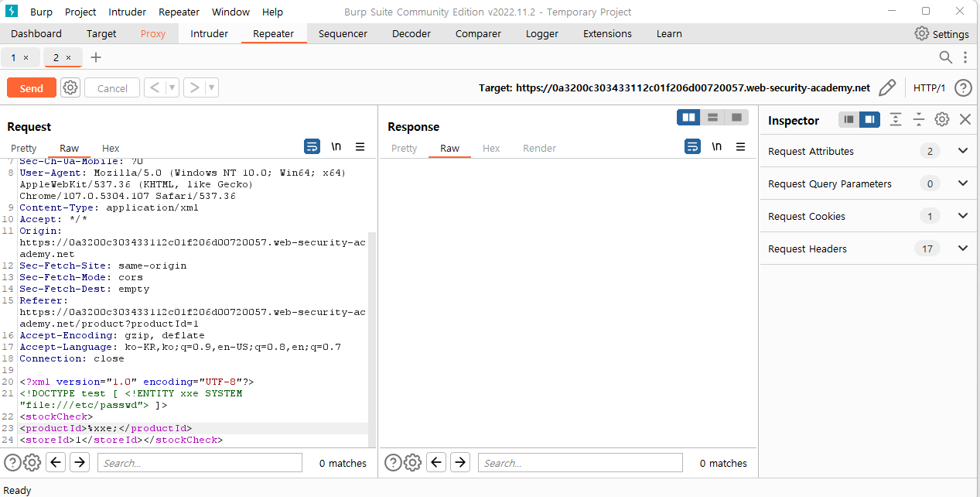The image size is (980, 497).
Task: Select Response Pretty view tab
Action: (x=405, y=148)
